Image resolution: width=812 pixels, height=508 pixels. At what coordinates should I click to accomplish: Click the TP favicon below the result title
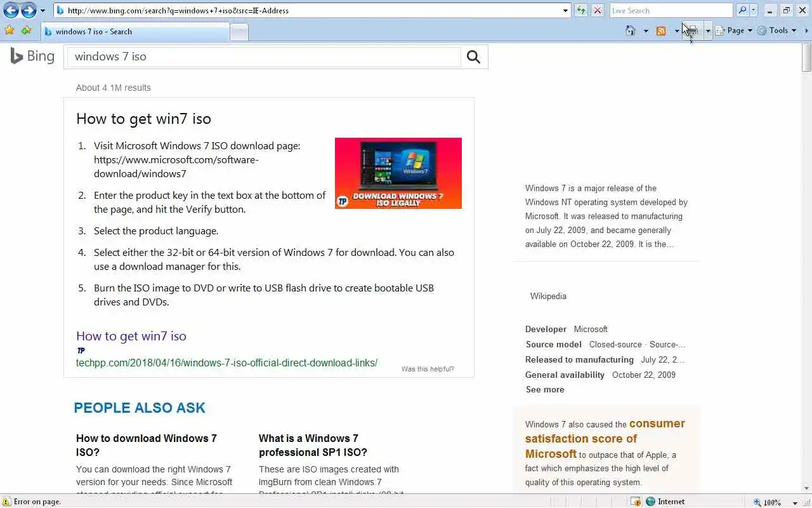(81, 351)
